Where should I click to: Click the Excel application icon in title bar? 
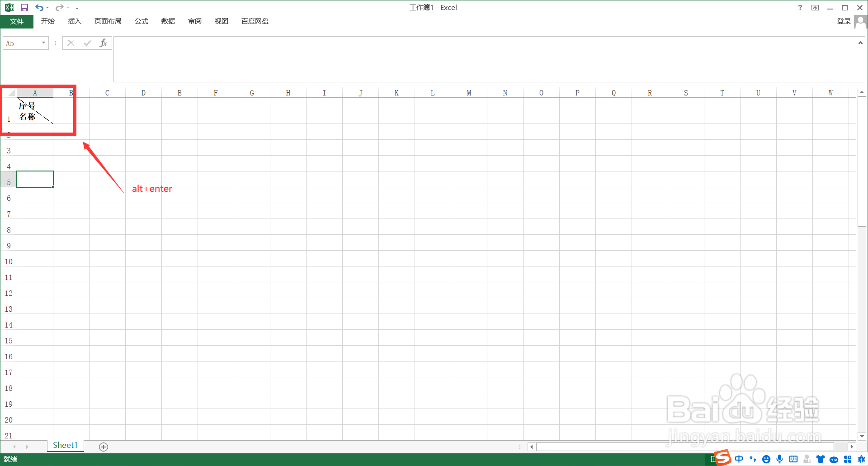[9, 8]
